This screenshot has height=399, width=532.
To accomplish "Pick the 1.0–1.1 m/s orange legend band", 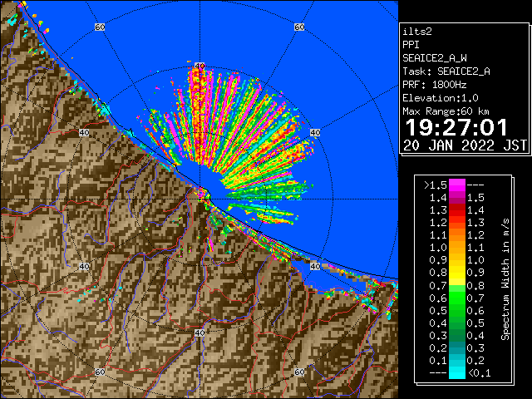I will [x=457, y=248].
